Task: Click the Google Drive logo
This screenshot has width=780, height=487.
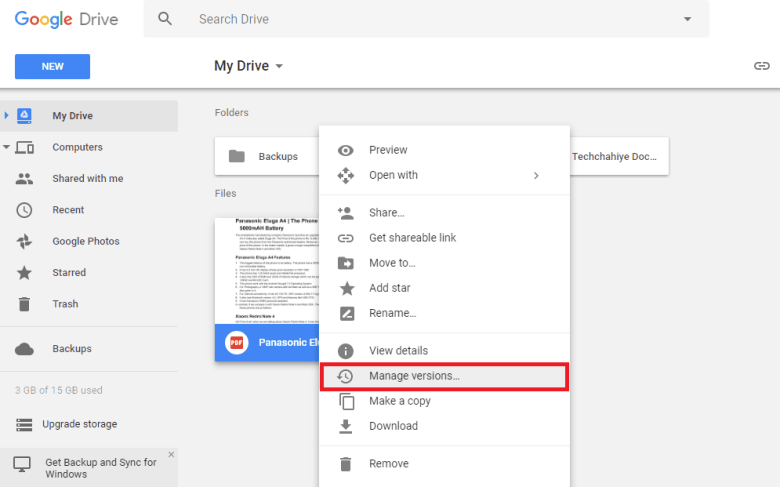Action: click(x=66, y=19)
